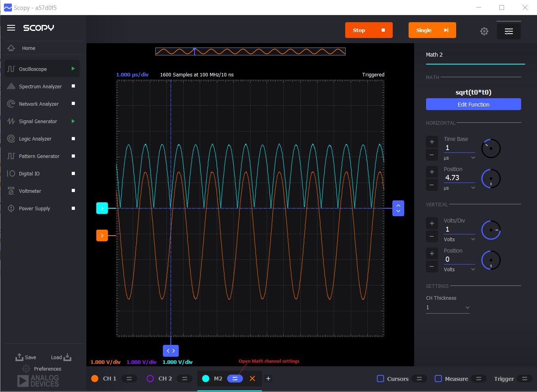Click the Stop button
Screen dimensions: 537x392
click(369, 30)
